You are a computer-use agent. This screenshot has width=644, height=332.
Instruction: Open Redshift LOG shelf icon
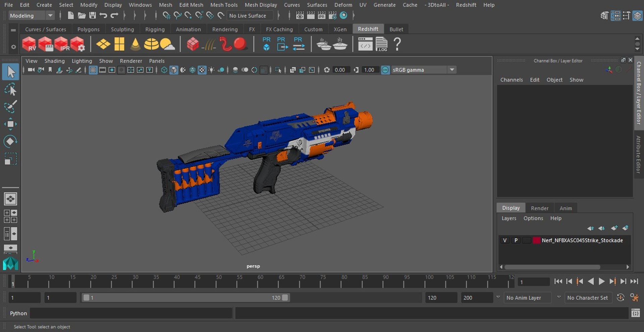point(382,44)
